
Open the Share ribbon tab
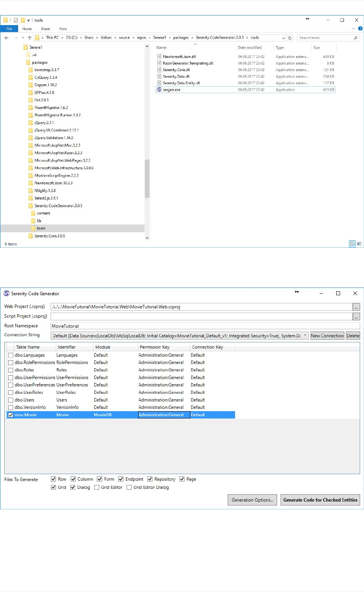click(x=46, y=29)
